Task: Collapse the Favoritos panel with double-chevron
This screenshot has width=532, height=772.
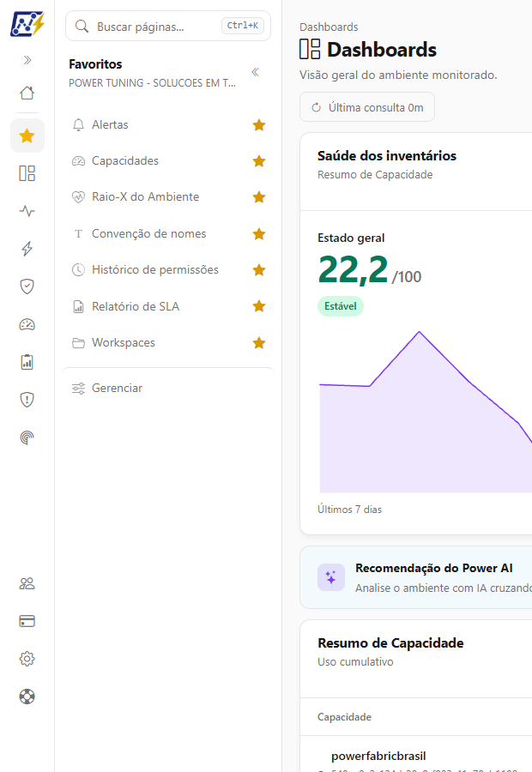Action: (255, 72)
